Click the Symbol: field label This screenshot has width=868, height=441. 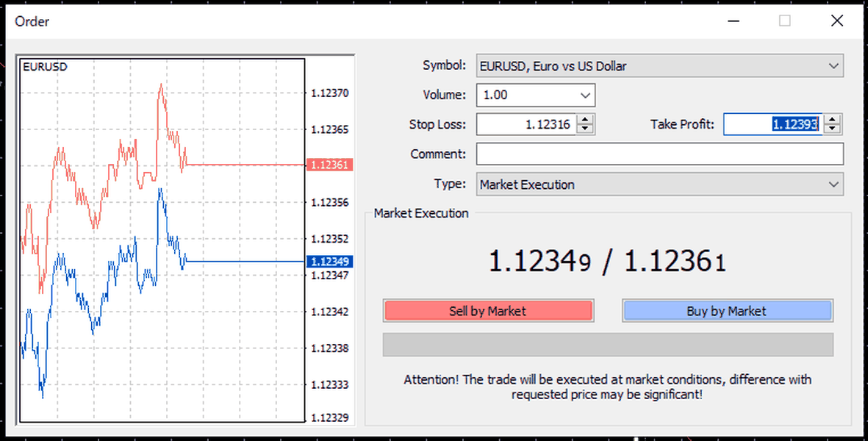click(x=445, y=65)
